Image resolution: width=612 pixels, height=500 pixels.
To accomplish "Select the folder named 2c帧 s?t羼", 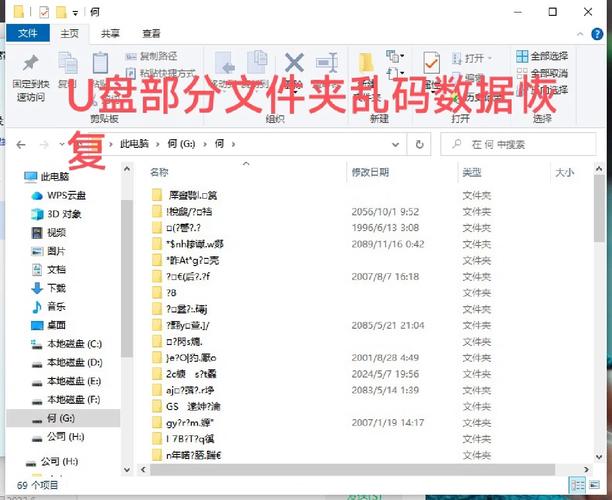I will coord(191,374).
